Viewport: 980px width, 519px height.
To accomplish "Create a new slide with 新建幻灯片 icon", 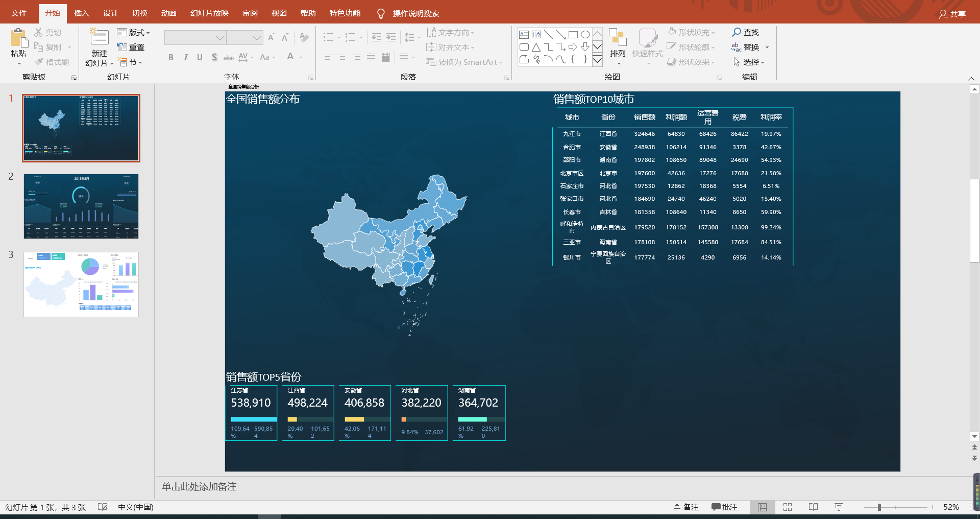I will point(99,38).
